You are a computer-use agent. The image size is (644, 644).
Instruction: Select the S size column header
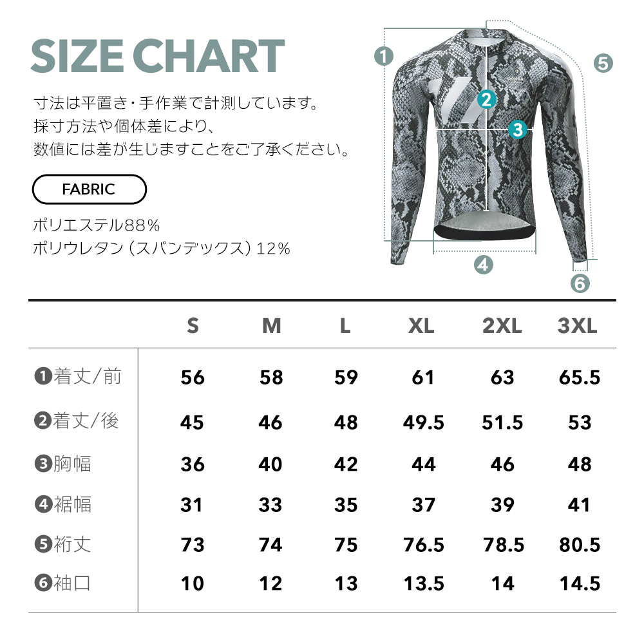193,326
